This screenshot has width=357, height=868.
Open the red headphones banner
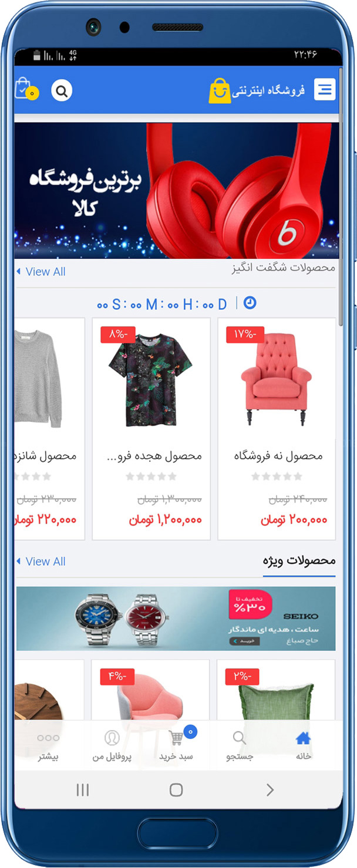coord(177,191)
